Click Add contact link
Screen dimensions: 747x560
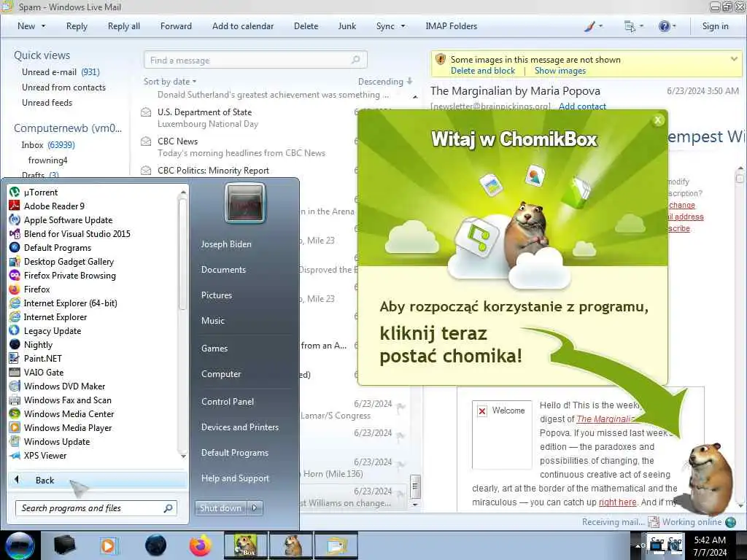click(x=582, y=106)
